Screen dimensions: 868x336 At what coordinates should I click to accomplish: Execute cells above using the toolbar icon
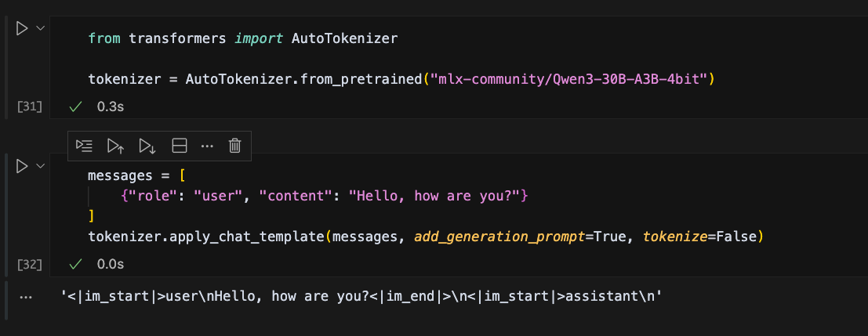point(115,145)
